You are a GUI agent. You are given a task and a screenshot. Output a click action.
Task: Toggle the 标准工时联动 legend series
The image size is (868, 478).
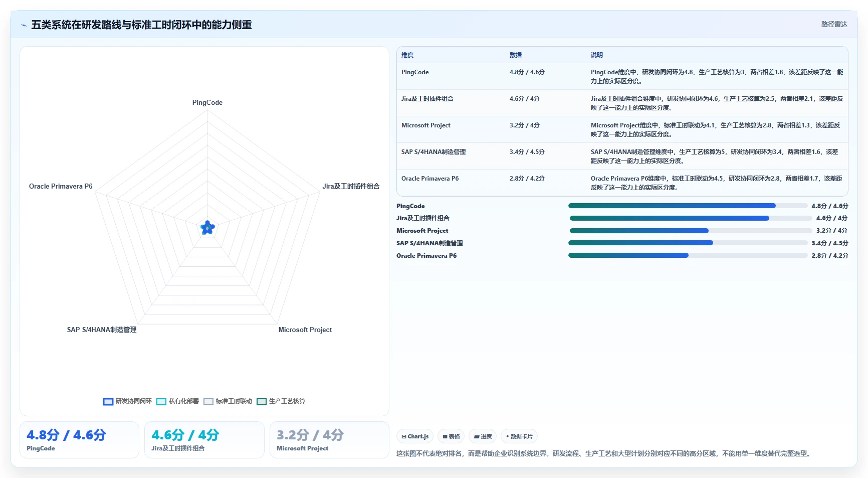228,401
